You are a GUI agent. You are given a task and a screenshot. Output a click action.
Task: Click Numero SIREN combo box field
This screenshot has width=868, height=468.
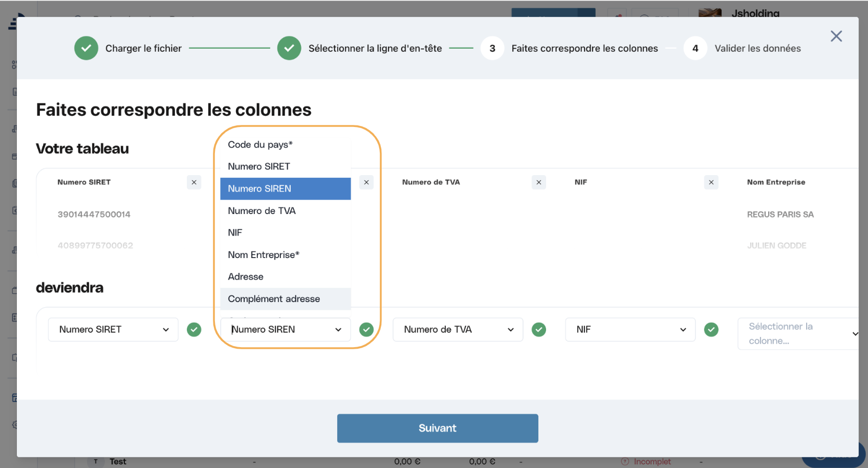click(286, 330)
